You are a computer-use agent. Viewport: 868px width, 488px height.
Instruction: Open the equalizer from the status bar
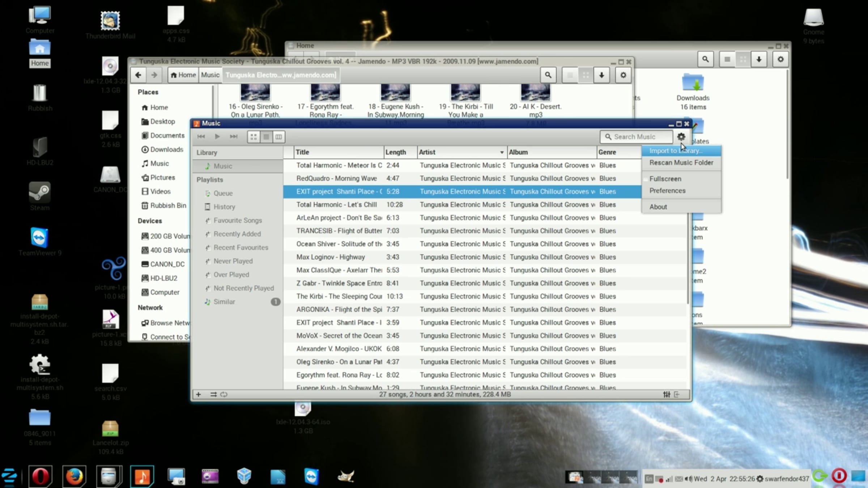667,394
